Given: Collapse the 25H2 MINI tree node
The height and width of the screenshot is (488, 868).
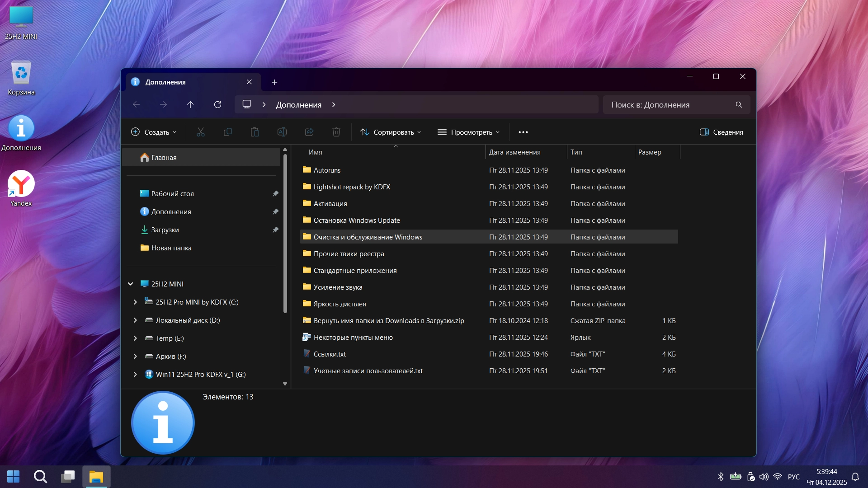Looking at the screenshot, I should coord(131,284).
